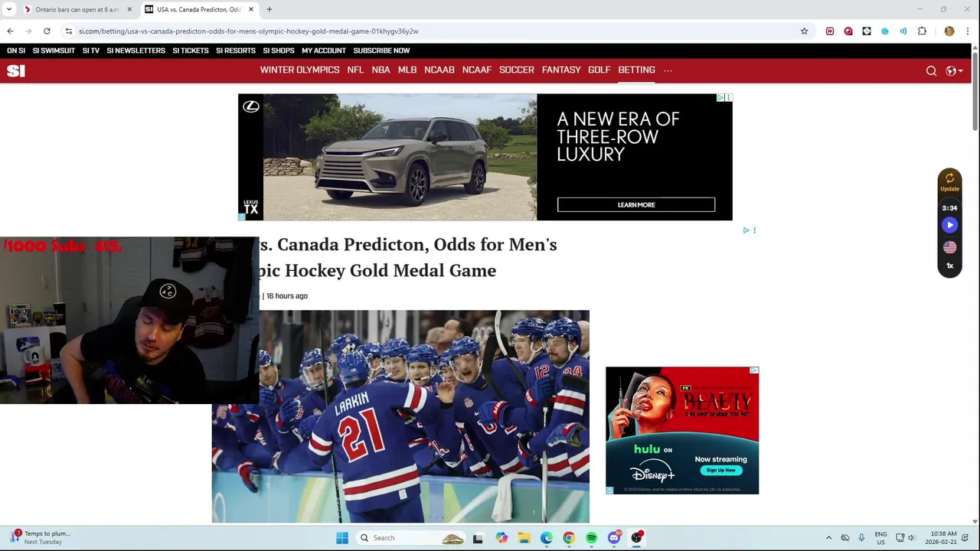Click Subscribe Now
This screenshot has height=551, width=980.
pos(381,51)
